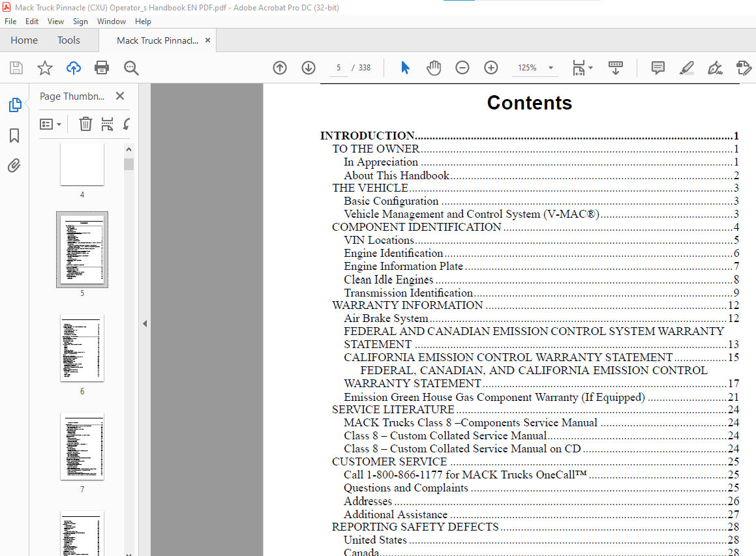This screenshot has width=756, height=556.
Task: Add a sticky note comment
Action: click(x=658, y=68)
